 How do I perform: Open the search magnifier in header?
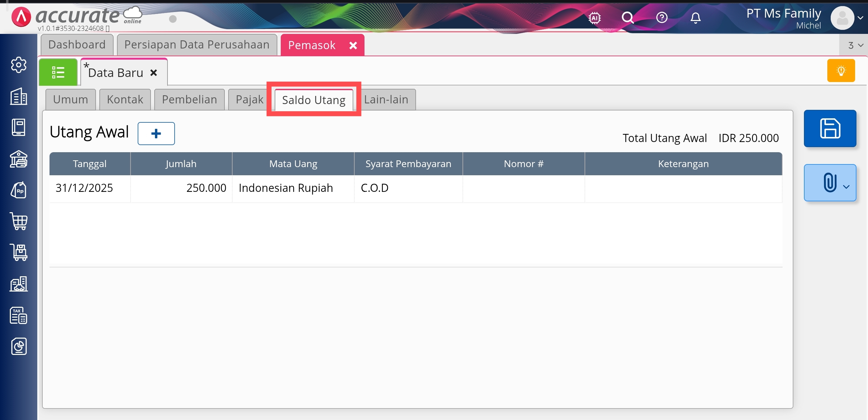(x=628, y=18)
